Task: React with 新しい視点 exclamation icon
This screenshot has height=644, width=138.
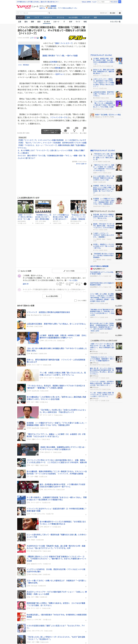Action: [83, 130]
